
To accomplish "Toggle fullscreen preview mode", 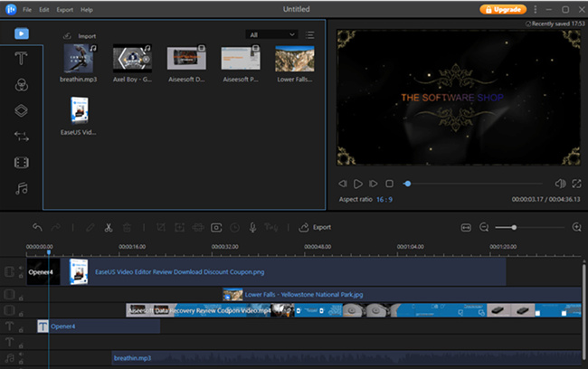I will pos(576,184).
